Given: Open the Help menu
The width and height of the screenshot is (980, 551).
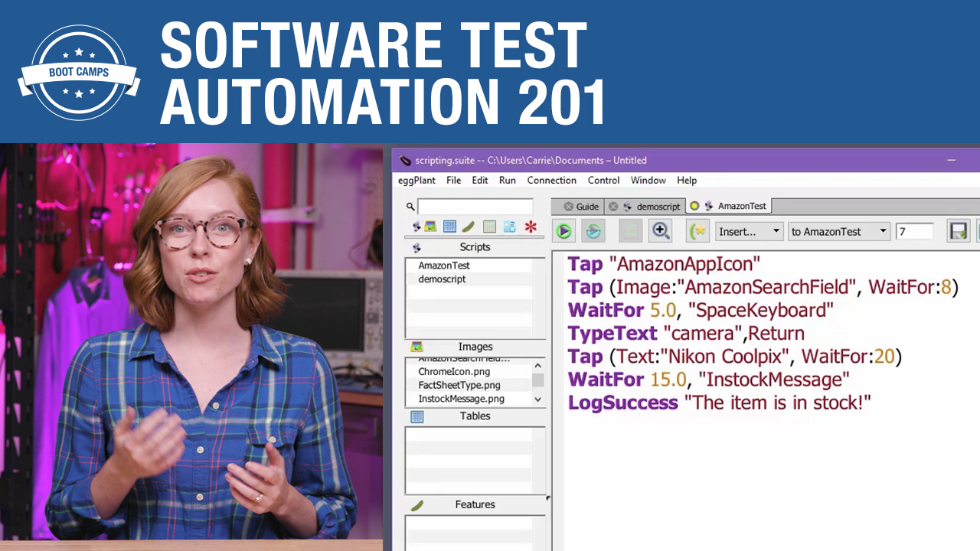Looking at the screenshot, I should [687, 181].
